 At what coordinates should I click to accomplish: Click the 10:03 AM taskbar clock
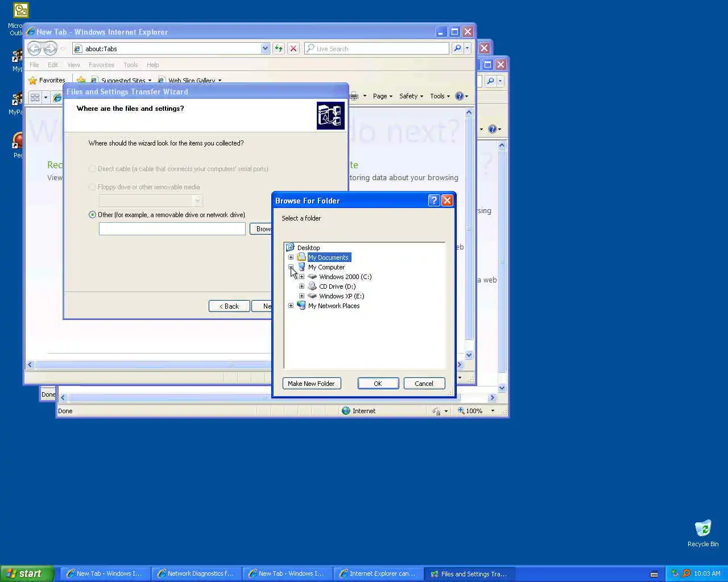coord(707,573)
